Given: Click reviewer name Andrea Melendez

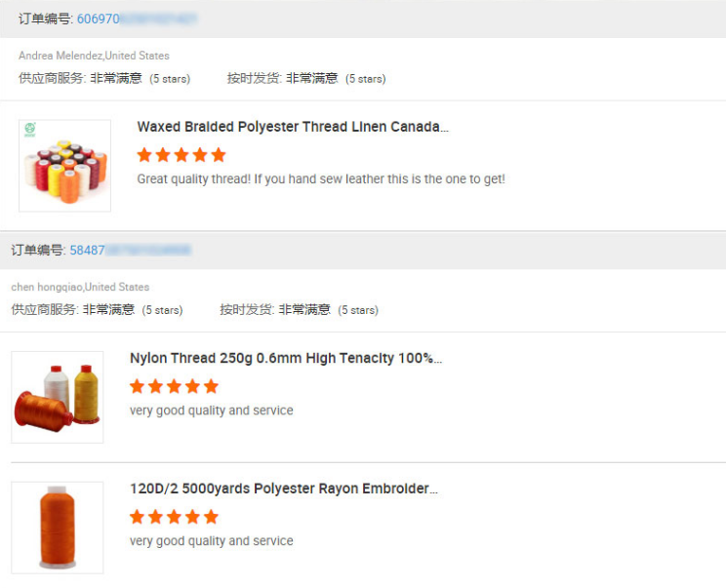Looking at the screenshot, I should 60,56.
